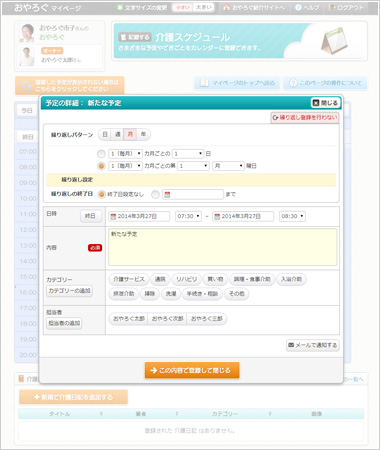Click the calendar icon in the end date field
This screenshot has height=450, width=380.
(217, 217)
